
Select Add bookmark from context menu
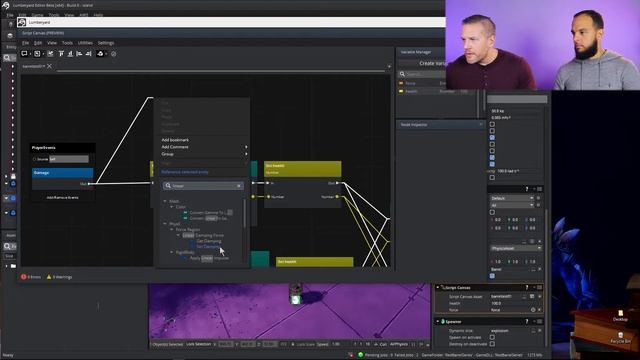click(x=175, y=140)
